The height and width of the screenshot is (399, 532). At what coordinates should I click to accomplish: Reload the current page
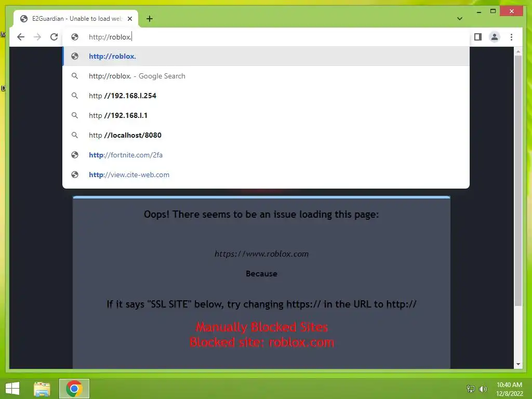[x=54, y=37]
